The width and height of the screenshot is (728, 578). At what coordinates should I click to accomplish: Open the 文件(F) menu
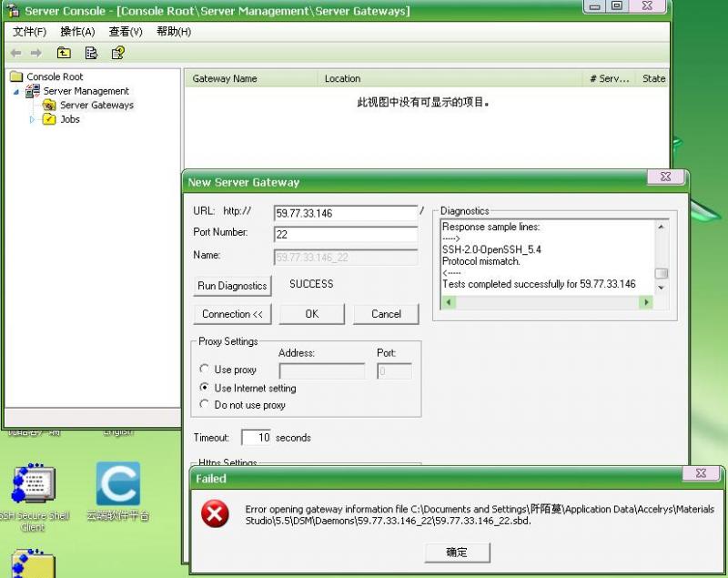30,32
